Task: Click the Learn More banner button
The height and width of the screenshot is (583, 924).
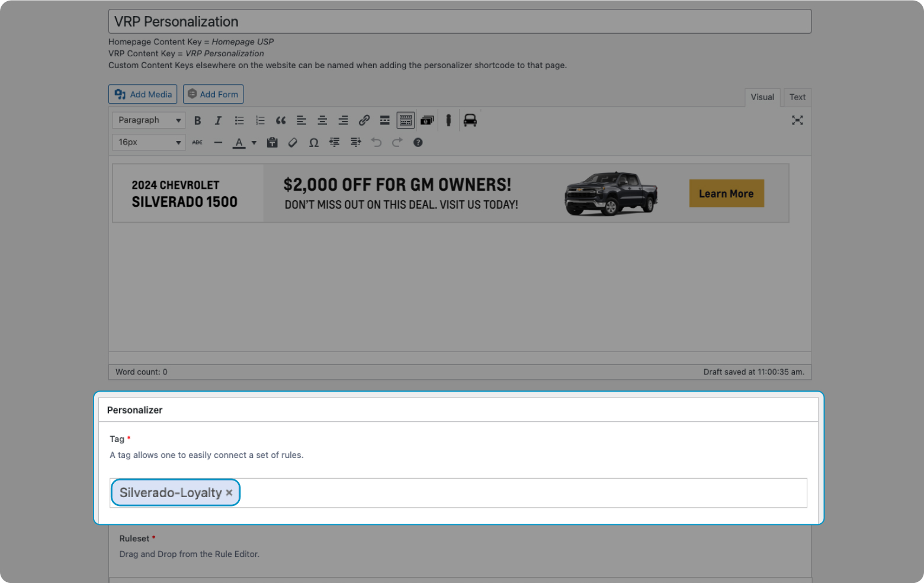Action: point(726,194)
